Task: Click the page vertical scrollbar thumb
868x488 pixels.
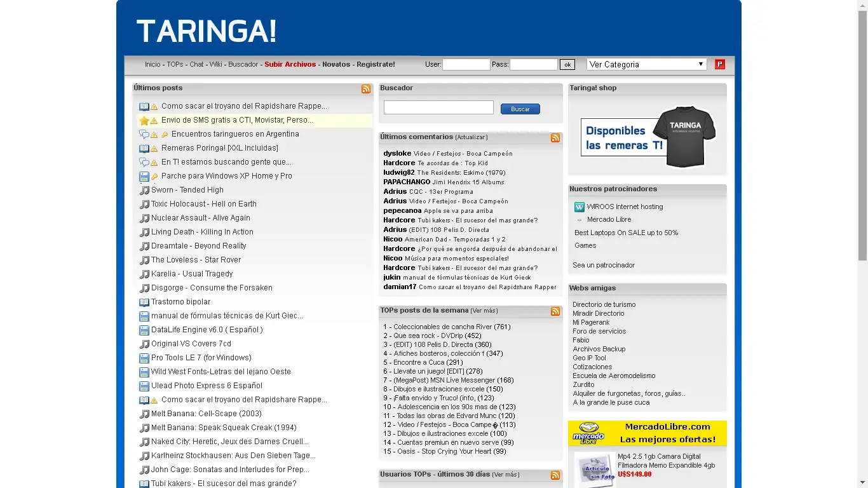Action: point(862,135)
